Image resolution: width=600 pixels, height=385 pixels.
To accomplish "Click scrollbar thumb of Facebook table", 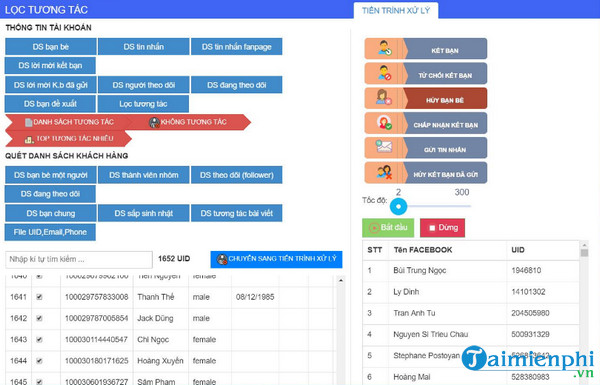I will tap(584, 253).
